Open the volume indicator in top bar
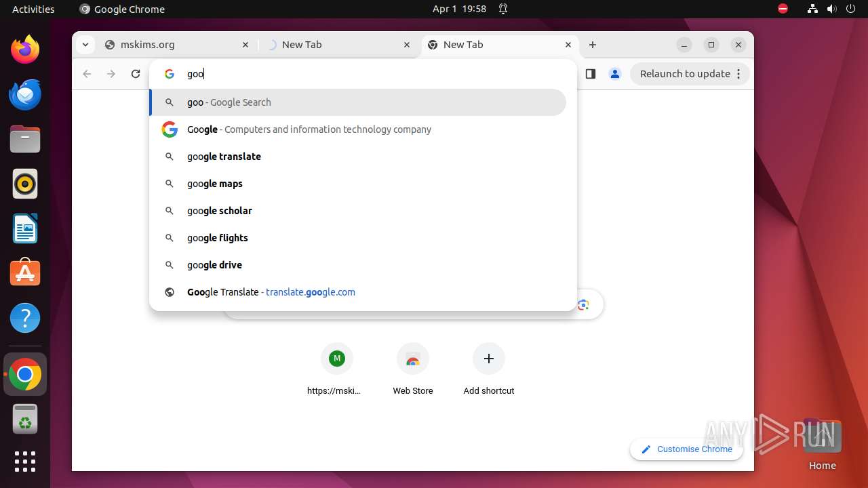The height and width of the screenshot is (488, 868). tap(832, 9)
